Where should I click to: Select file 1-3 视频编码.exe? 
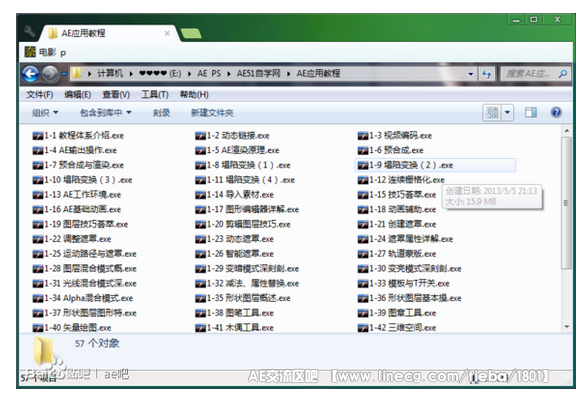pyautogui.click(x=395, y=136)
